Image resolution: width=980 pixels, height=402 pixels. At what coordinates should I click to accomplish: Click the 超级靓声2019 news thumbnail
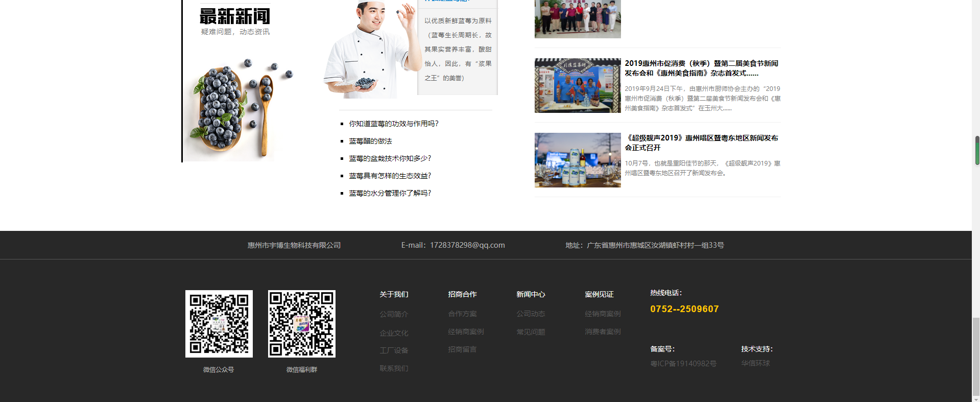point(578,160)
